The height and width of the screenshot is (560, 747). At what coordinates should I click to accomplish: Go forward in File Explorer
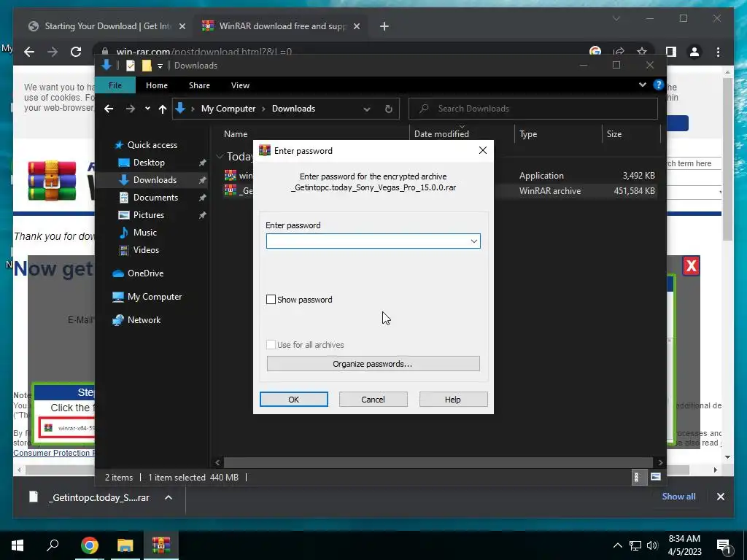click(130, 109)
